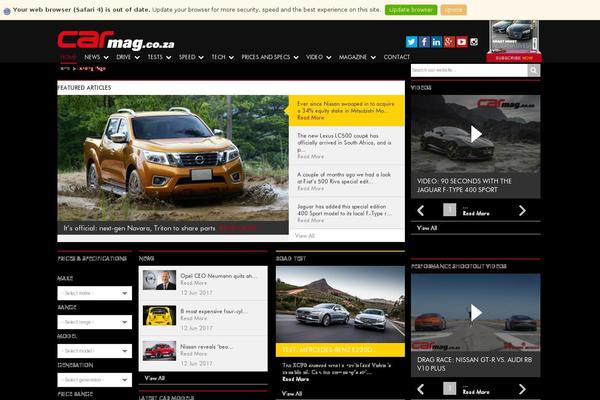
Task: Open the News menu label
Action: coord(92,57)
